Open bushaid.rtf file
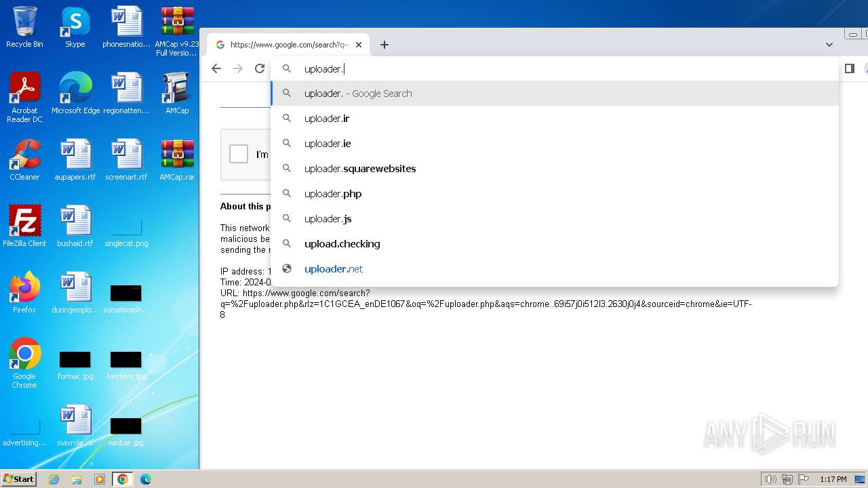 (75, 226)
